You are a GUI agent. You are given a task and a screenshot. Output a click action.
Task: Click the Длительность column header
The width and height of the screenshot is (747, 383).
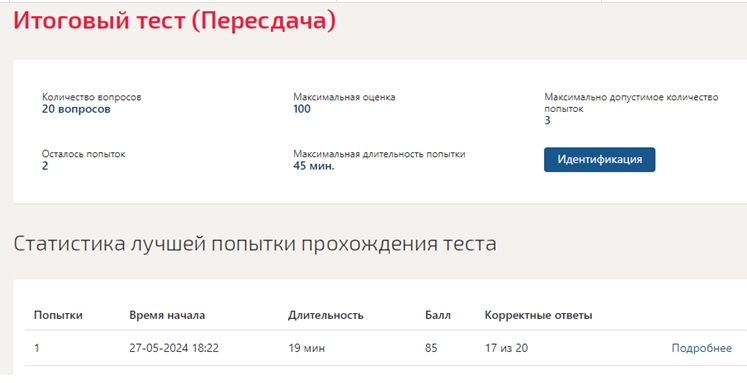click(x=325, y=315)
